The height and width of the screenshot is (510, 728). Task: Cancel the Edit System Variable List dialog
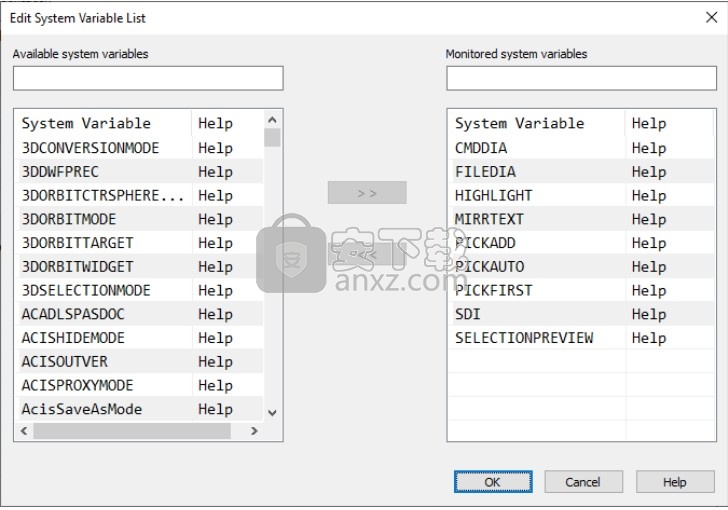583,482
